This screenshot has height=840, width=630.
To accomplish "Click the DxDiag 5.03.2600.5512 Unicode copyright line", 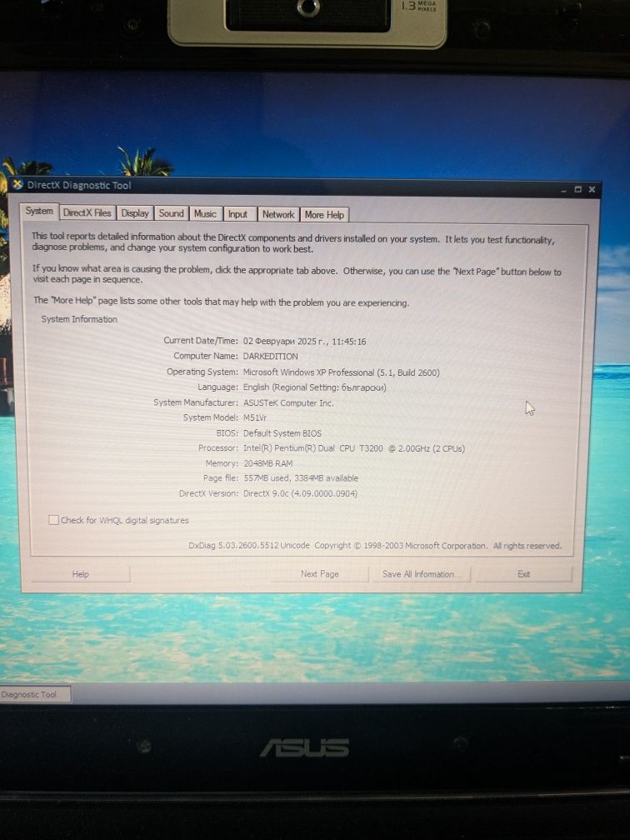I will pos(374,545).
